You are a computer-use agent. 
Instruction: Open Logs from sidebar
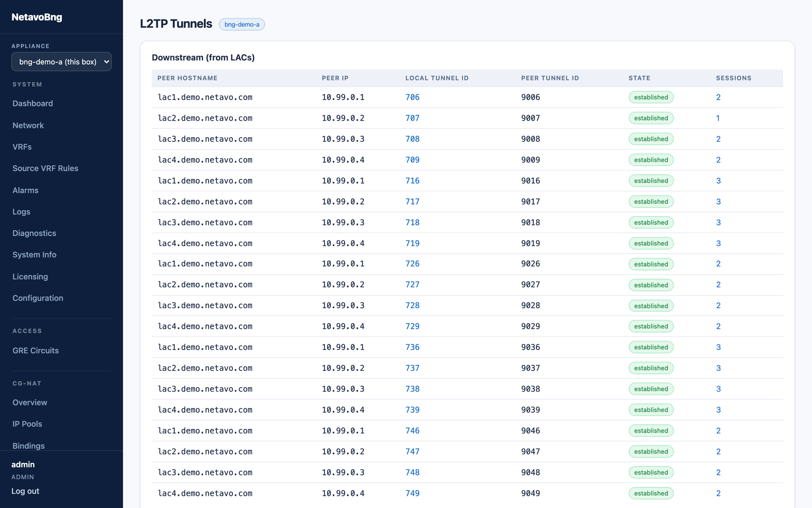click(21, 212)
